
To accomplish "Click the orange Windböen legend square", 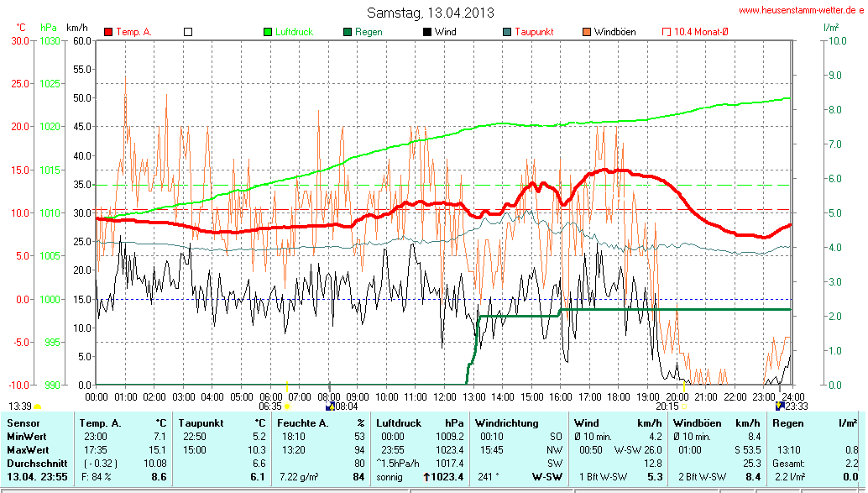I will [x=586, y=32].
